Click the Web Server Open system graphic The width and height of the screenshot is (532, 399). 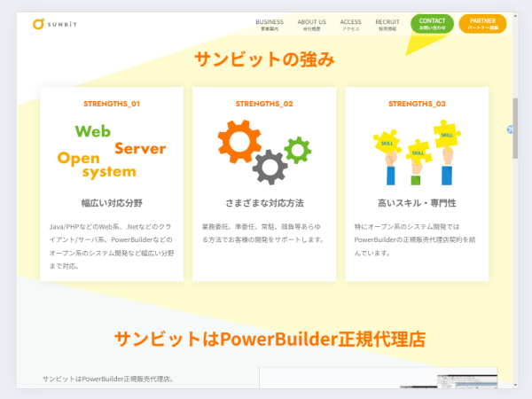[x=112, y=152]
